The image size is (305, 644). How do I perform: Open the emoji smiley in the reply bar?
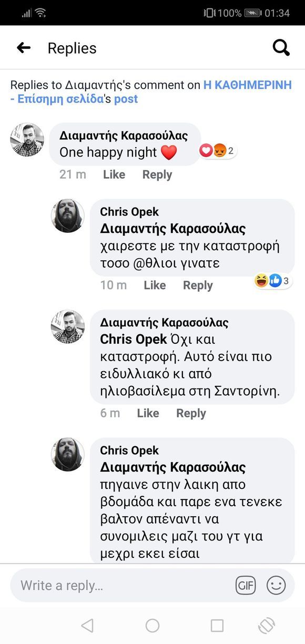click(276, 585)
